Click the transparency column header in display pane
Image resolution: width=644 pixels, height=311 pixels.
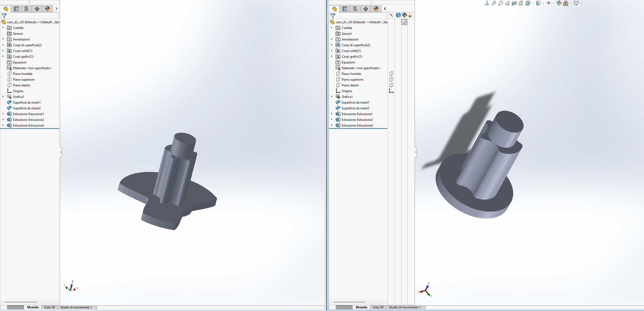tap(410, 15)
